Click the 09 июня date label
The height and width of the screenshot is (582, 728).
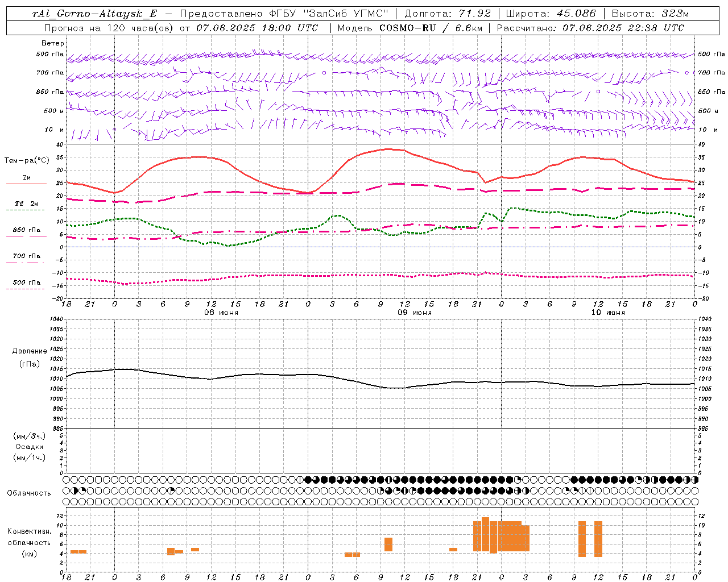415,313
